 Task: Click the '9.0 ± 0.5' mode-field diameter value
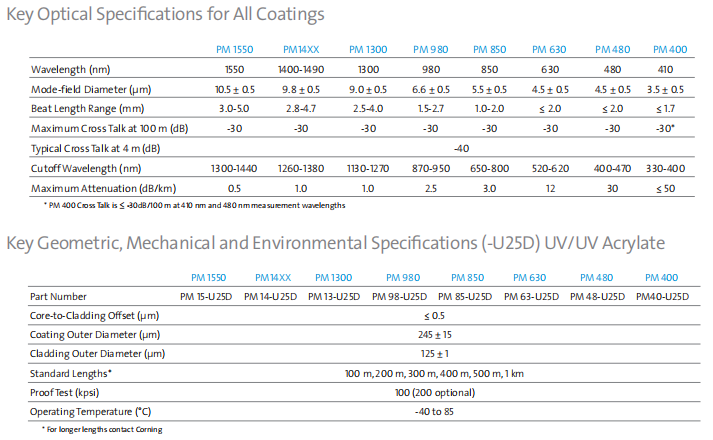(x=368, y=90)
